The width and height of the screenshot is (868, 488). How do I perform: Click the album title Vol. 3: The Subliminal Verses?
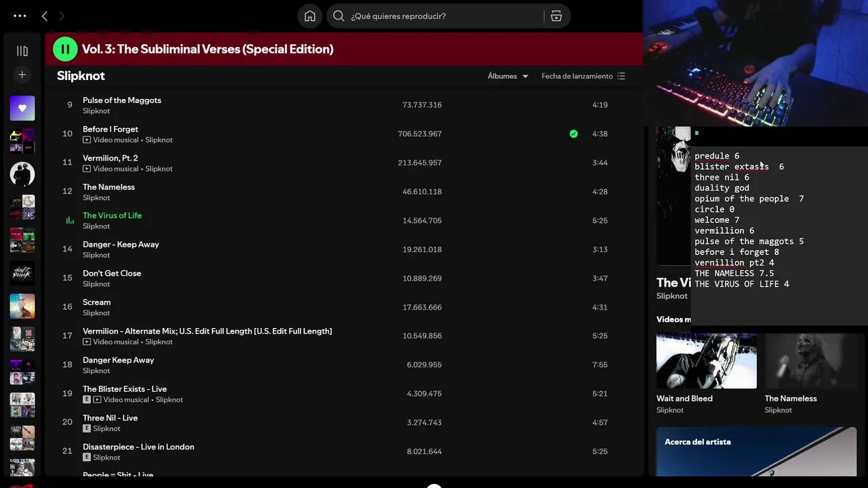208,49
